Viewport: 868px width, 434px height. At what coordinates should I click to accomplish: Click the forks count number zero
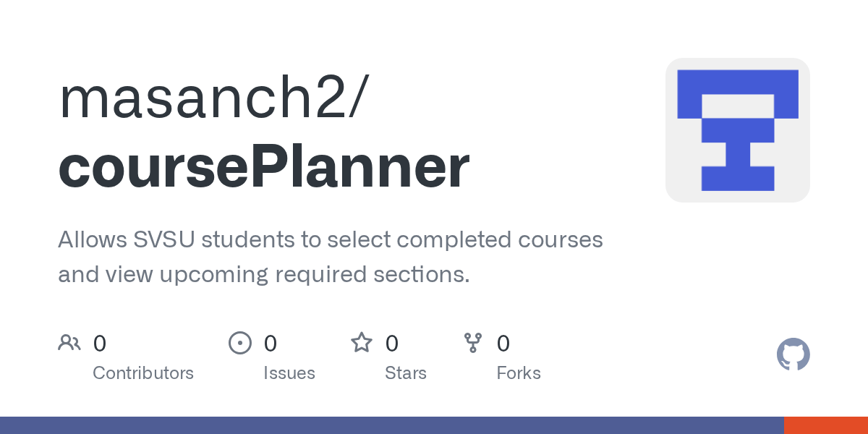click(x=503, y=343)
